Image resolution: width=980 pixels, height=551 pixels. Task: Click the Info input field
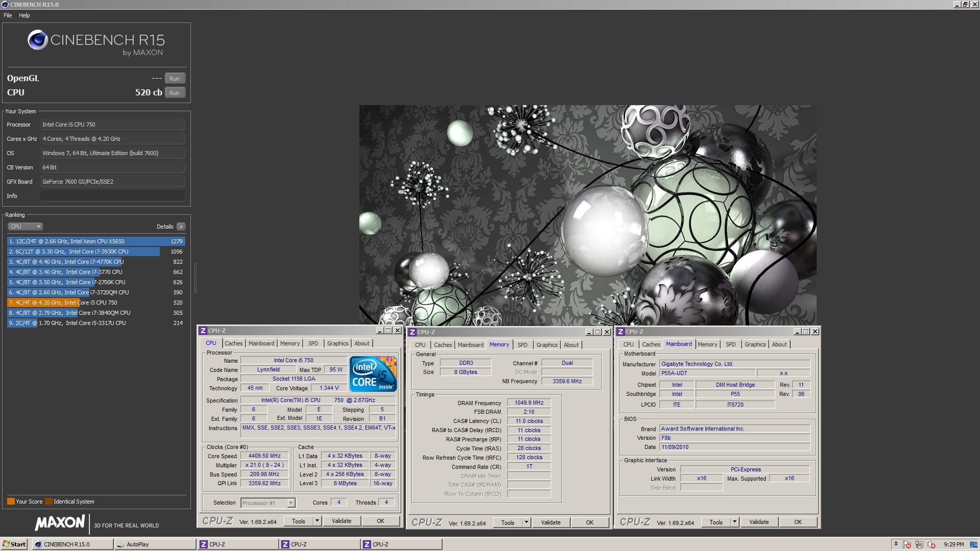113,196
